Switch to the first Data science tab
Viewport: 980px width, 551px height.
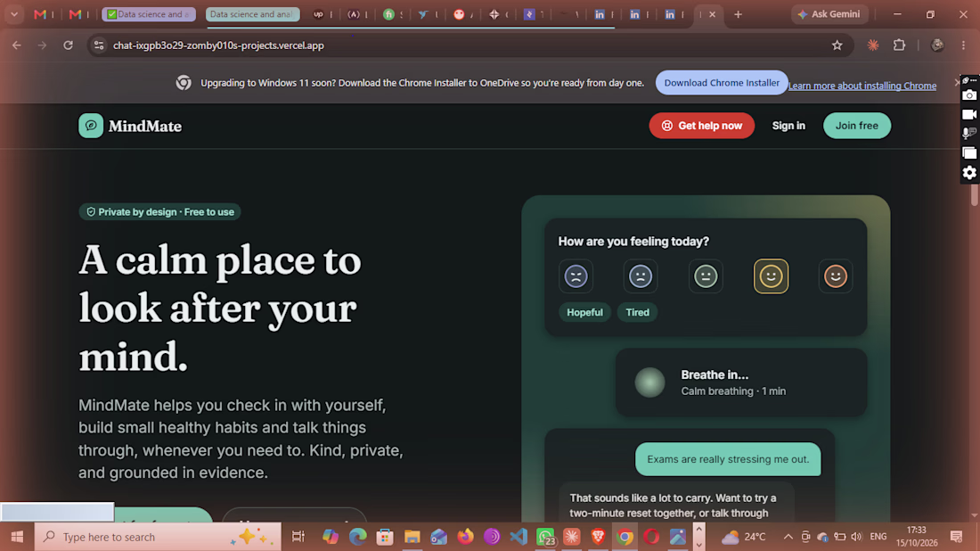point(149,13)
